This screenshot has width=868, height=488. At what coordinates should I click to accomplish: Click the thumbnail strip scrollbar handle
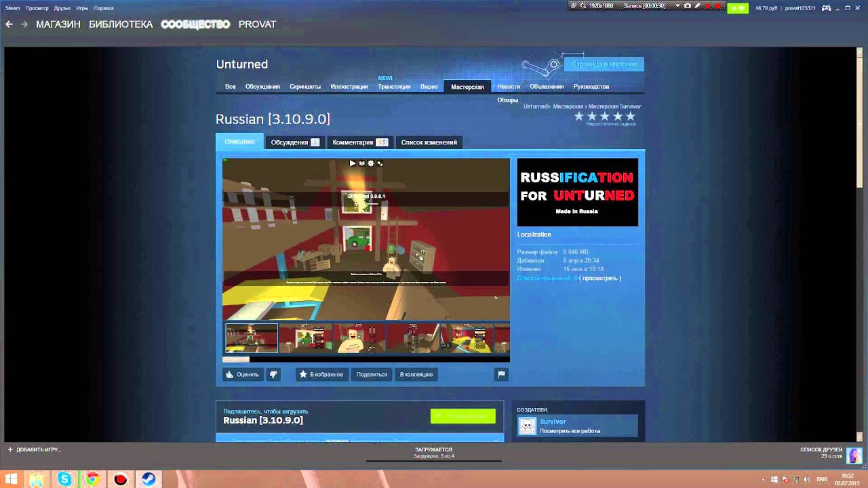tap(236, 359)
